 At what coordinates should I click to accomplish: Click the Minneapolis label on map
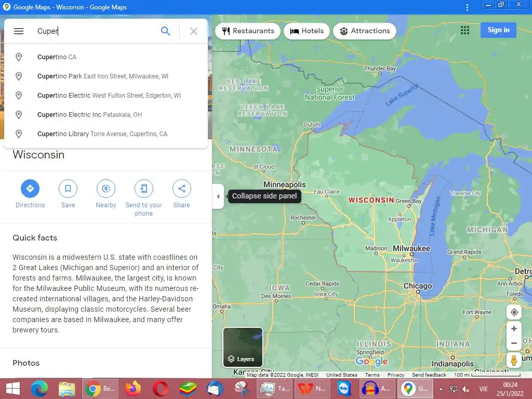point(284,184)
